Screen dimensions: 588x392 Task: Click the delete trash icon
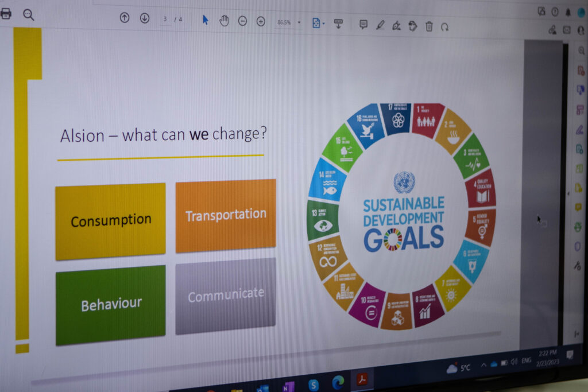430,26
